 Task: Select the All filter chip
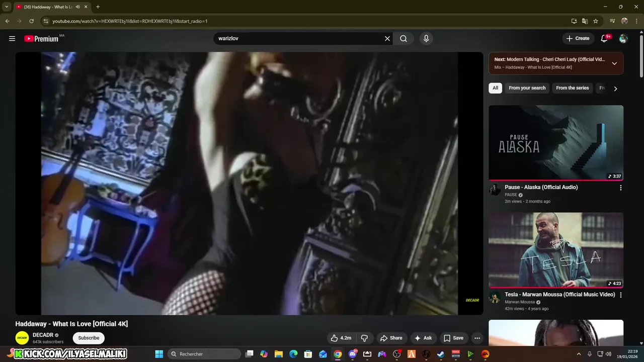pyautogui.click(x=495, y=88)
